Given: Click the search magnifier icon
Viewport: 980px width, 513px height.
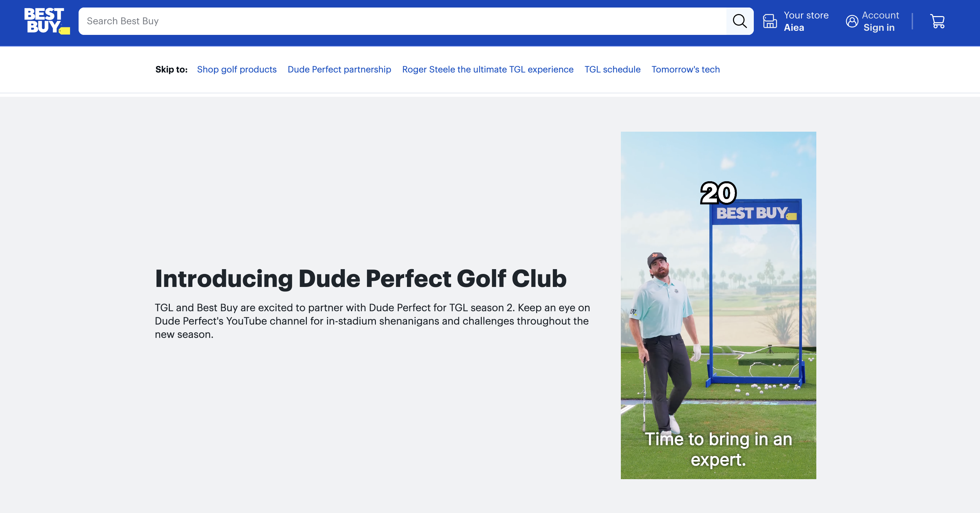Looking at the screenshot, I should click(739, 21).
